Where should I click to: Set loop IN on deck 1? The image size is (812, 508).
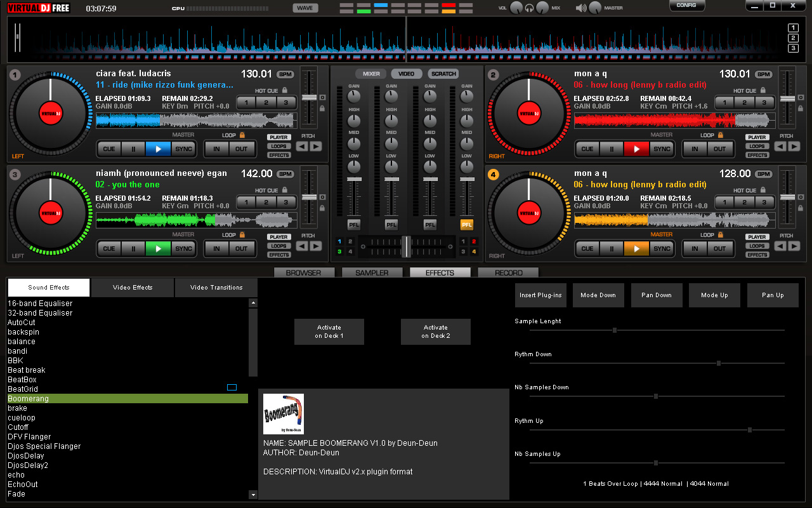216,149
